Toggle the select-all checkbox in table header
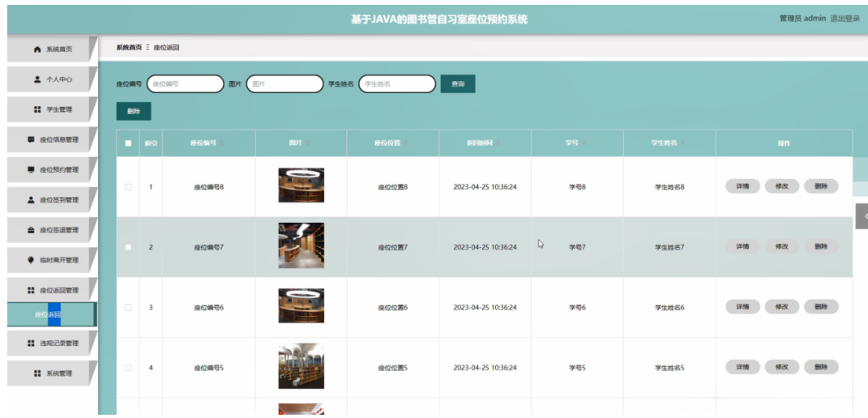The height and width of the screenshot is (418, 868). pos(128,143)
